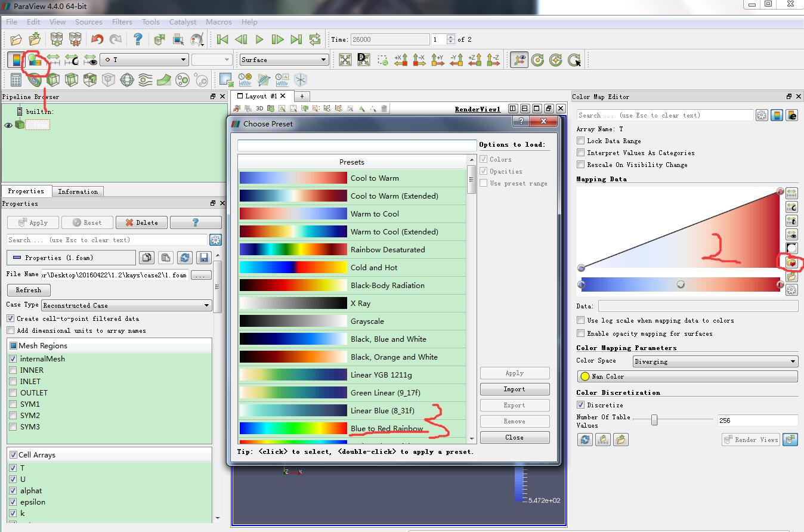Select the Blue to Red Rainbow preset
Image resolution: width=804 pixels, height=532 pixels.
(352, 428)
